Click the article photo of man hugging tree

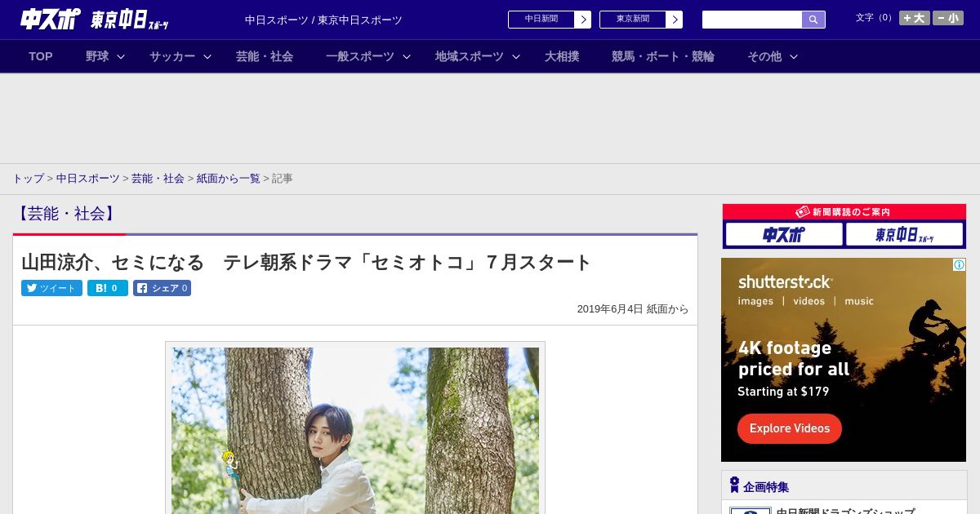[x=355, y=429]
